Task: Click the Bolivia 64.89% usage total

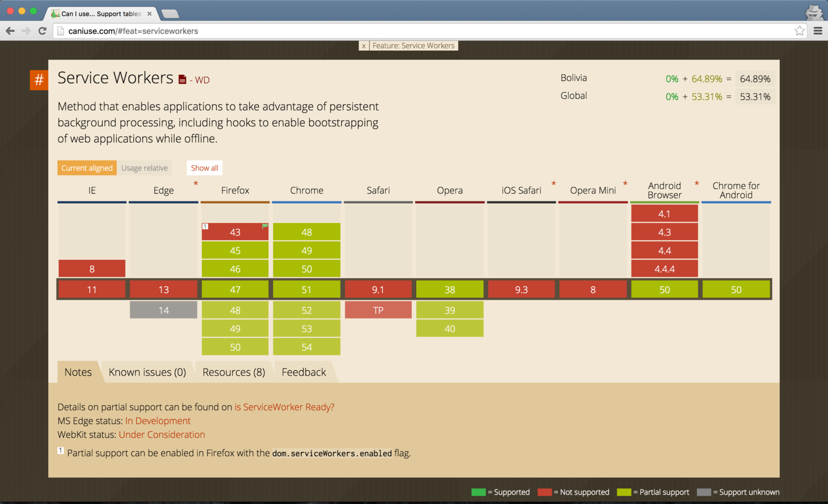Action: coord(755,79)
